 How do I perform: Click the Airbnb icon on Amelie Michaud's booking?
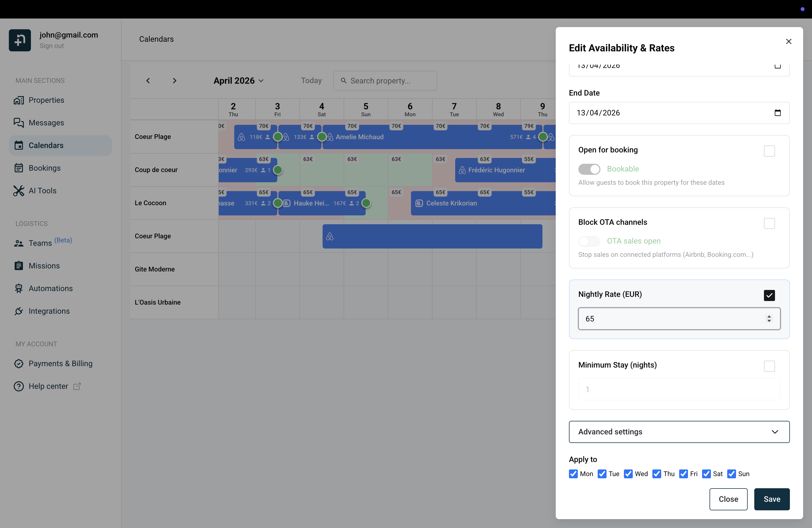tap(329, 137)
